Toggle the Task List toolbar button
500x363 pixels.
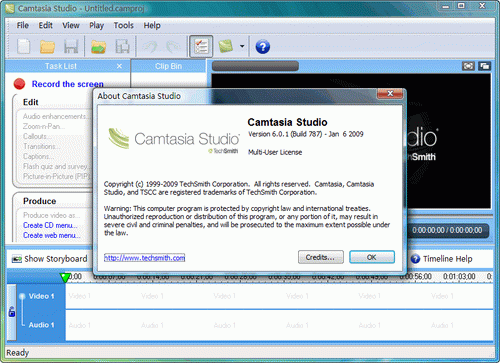[x=201, y=47]
